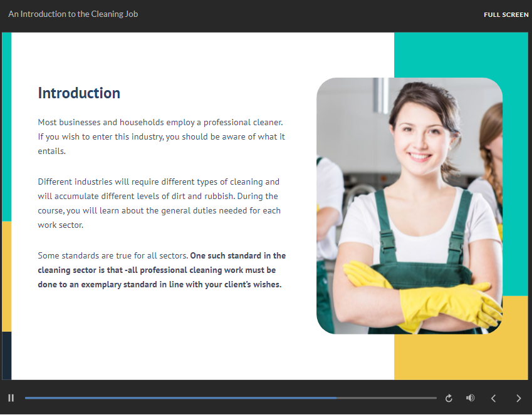The width and height of the screenshot is (532, 415).
Task: Click paragraph starting 'Most businesses and households'
Action: click(162, 136)
